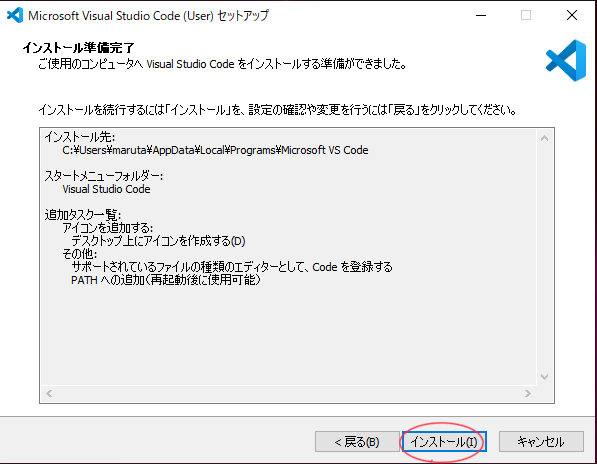Image resolution: width=597 pixels, height=464 pixels.
Task: Click the large VS Code logo in header
Action: (x=566, y=60)
